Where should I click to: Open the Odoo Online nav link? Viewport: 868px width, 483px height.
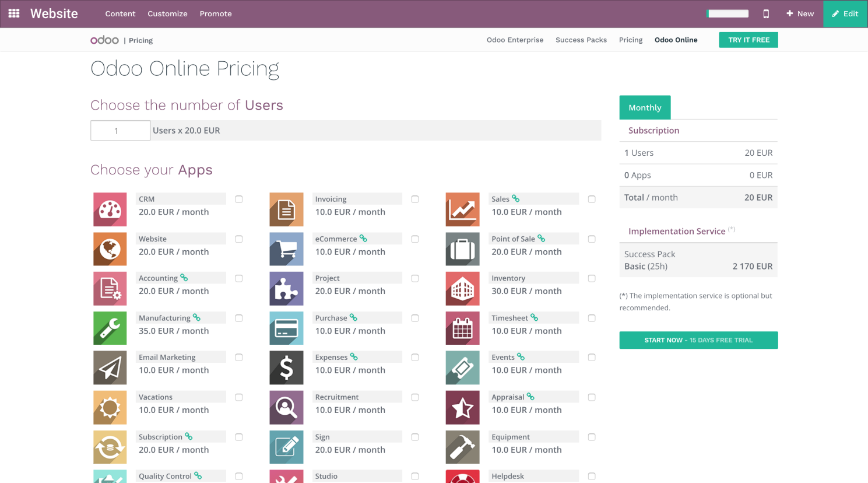click(676, 40)
